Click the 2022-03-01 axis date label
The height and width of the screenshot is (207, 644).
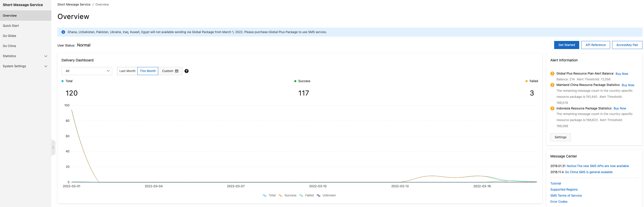72,186
